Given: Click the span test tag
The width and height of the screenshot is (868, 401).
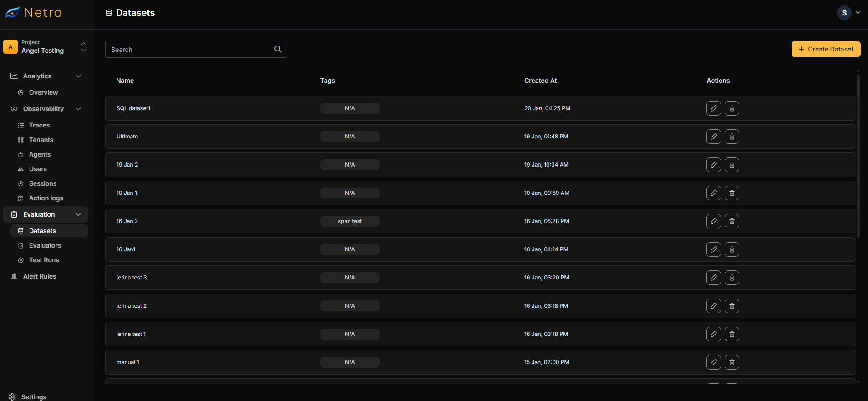Looking at the screenshot, I should point(350,221).
